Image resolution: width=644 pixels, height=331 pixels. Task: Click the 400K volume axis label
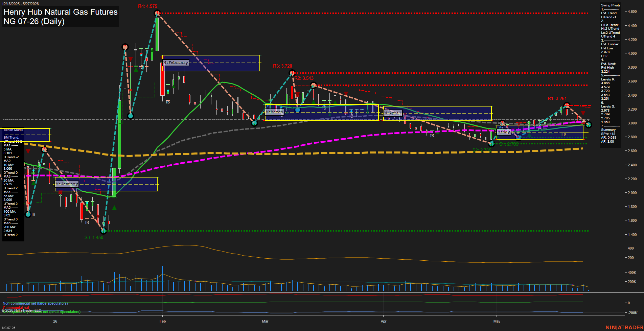point(632,273)
